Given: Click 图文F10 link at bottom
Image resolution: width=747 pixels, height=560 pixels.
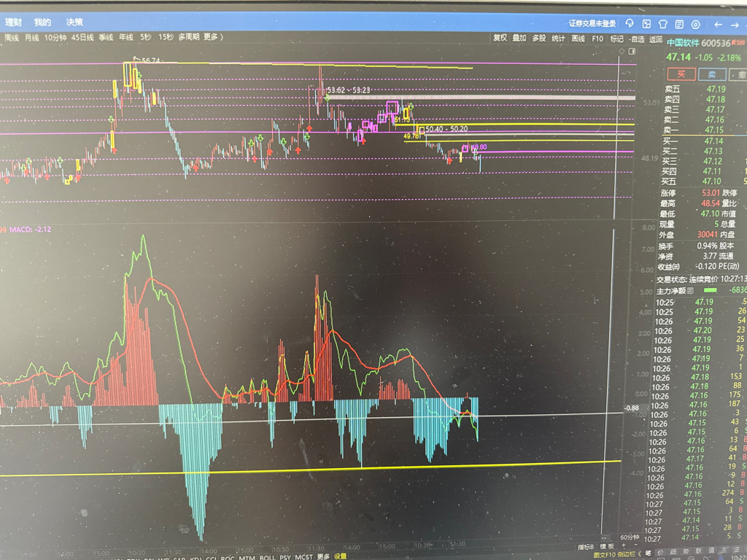Looking at the screenshot, I should pos(605,555).
